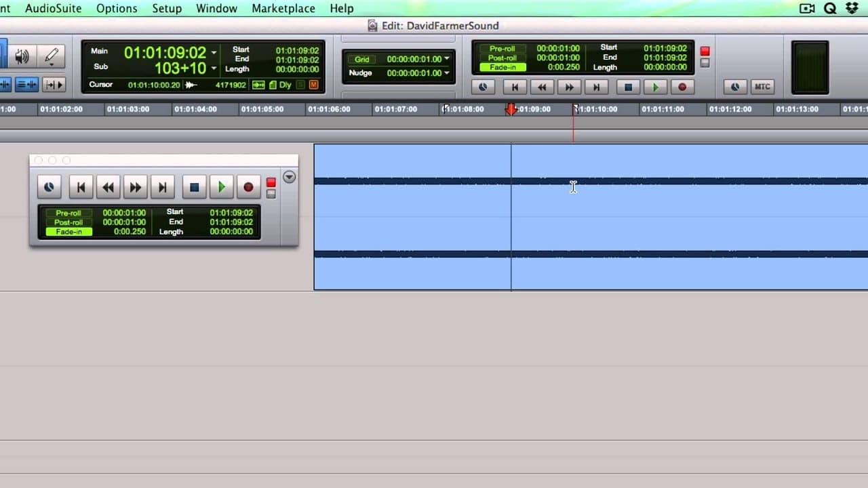Open the Grid value dropdown

tap(446, 59)
